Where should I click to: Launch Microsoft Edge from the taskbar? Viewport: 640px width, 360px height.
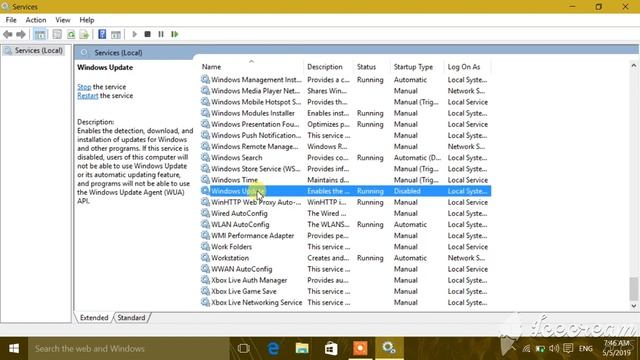point(273,349)
